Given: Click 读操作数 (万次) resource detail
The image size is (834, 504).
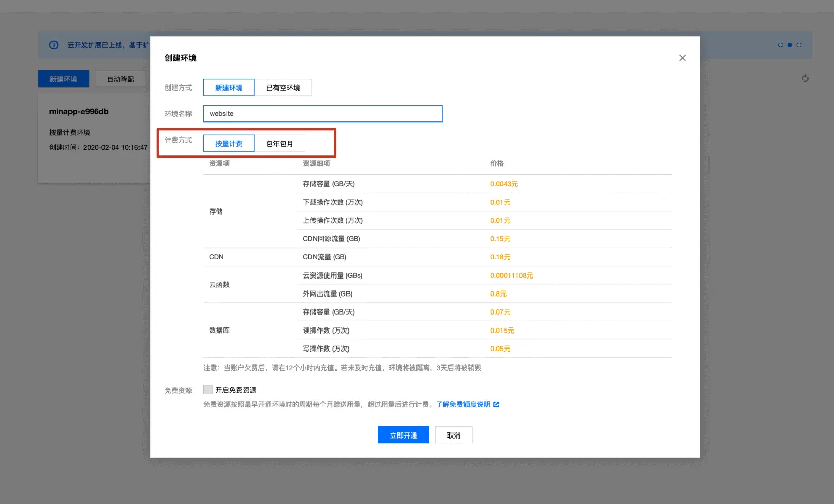Looking at the screenshot, I should 326,331.
